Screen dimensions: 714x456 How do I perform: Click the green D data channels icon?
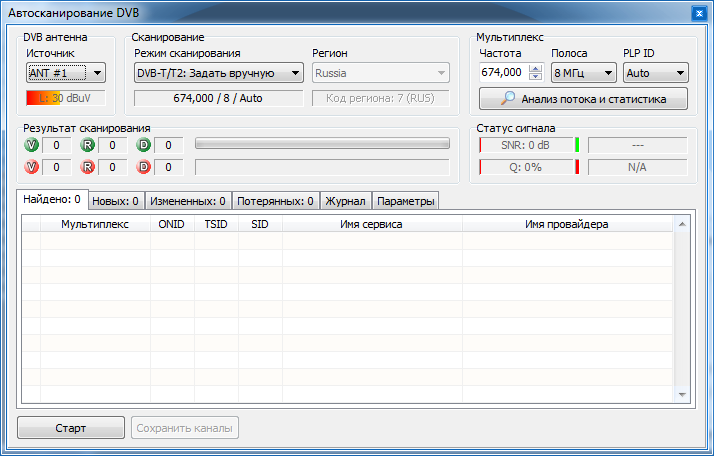point(144,145)
